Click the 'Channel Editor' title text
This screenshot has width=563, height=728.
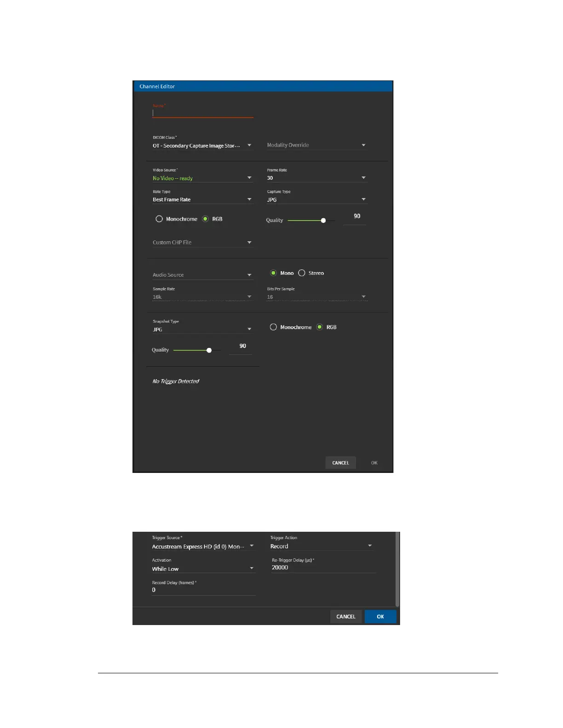pyautogui.click(x=157, y=86)
